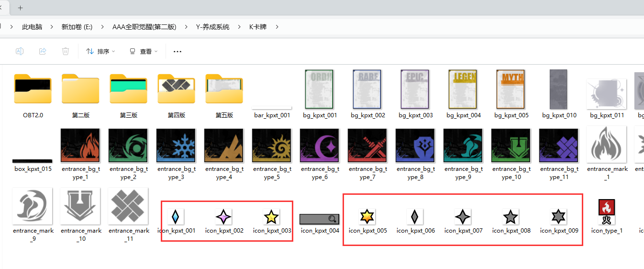Image resolution: width=644 pixels, height=269 pixels.
Task: Open the OBT2.0 folder
Action: click(x=33, y=90)
